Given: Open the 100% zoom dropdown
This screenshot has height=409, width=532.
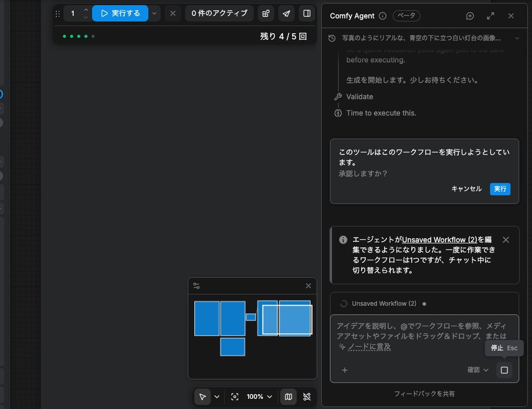Looking at the screenshot, I should click(259, 397).
